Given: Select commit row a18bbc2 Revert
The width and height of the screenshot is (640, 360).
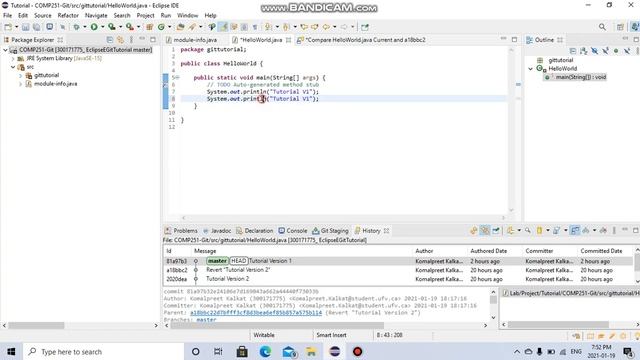Looking at the screenshot, I should (398, 270).
